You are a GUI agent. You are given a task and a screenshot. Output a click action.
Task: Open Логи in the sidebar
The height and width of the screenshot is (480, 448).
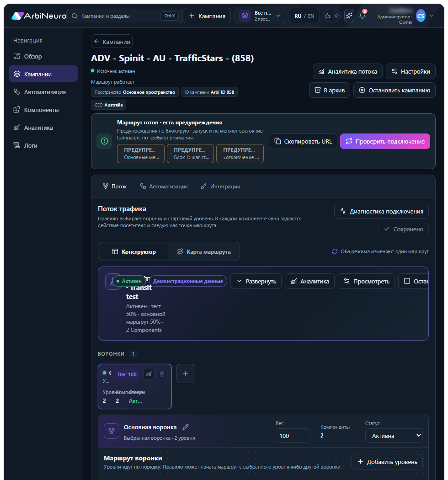coord(43,145)
